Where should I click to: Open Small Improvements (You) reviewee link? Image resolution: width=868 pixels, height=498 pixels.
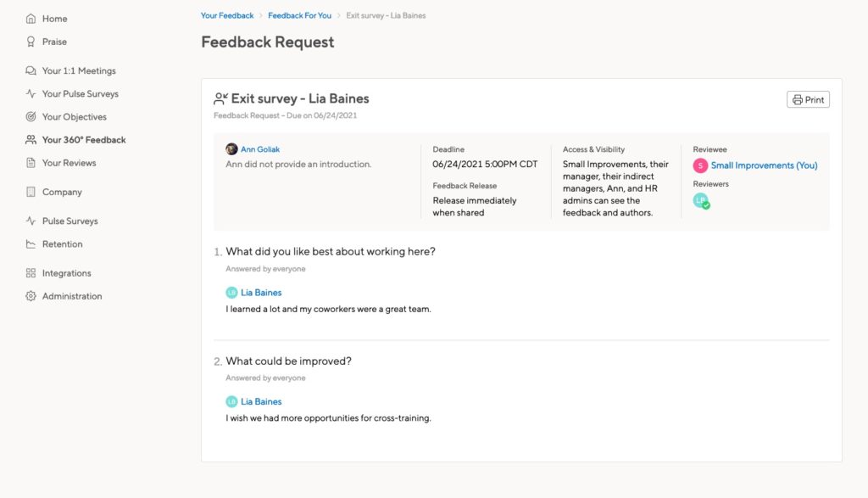(x=764, y=166)
